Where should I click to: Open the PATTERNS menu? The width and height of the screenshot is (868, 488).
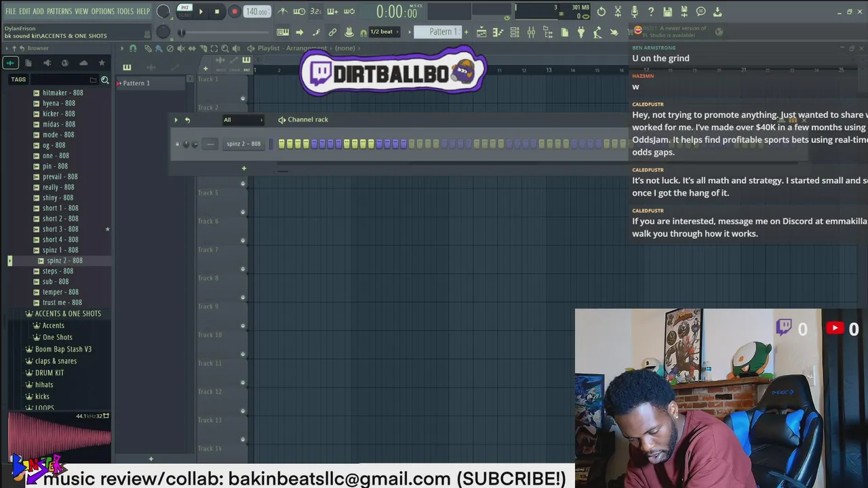point(59,12)
